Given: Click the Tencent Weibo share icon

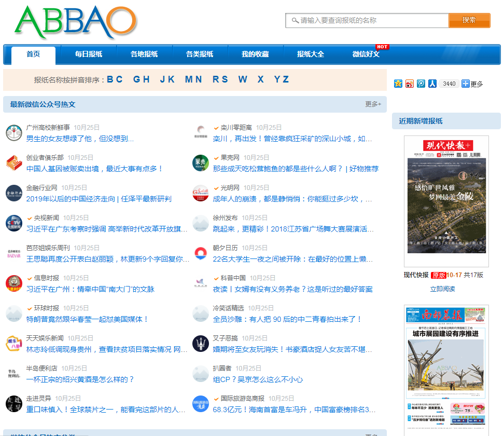Looking at the screenshot, I should (x=421, y=84).
